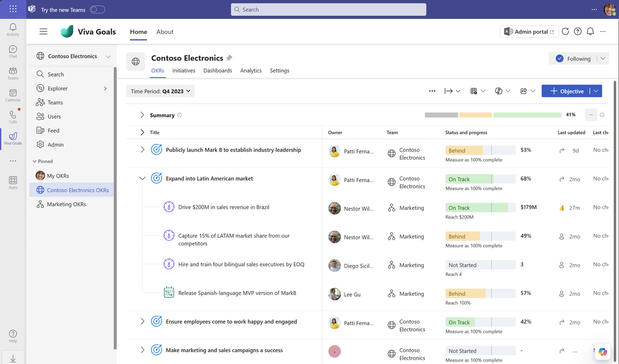This screenshot has width=619, height=364.
Task: Open Calls in the Teams rail
Action: point(12,117)
